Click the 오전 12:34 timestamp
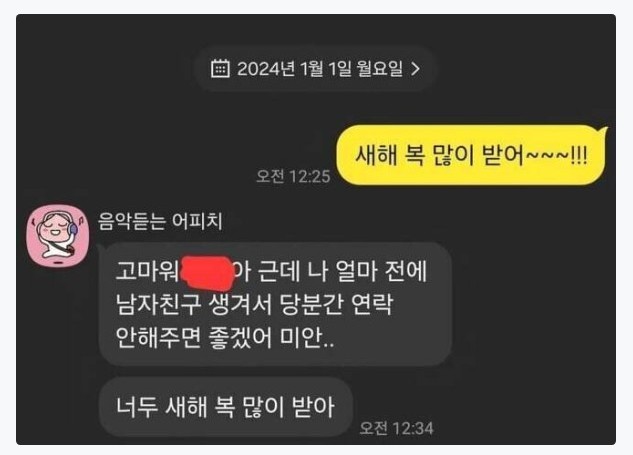 point(396,428)
